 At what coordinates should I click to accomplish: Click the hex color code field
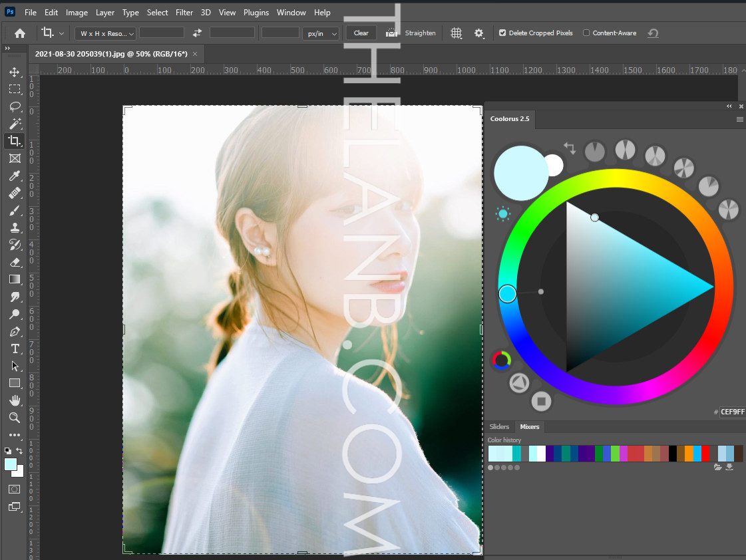(732, 412)
